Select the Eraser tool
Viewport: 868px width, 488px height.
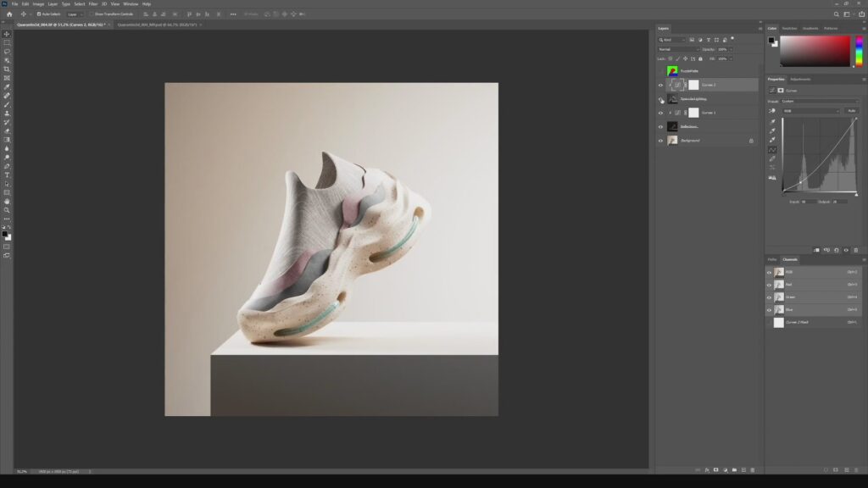pos(7,131)
